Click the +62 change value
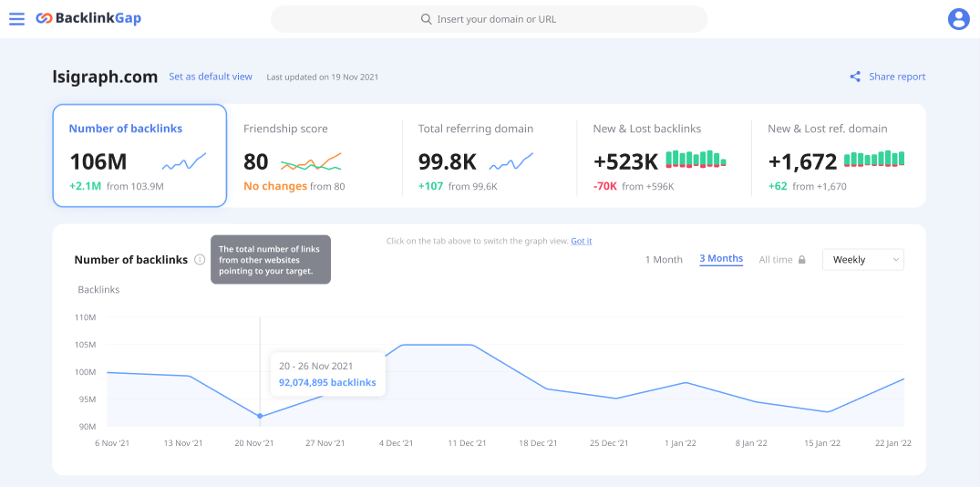980x487 pixels. tap(778, 186)
